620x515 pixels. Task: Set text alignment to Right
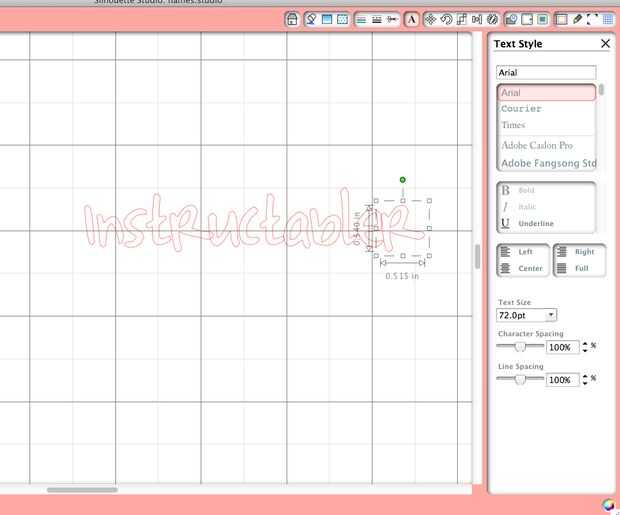[x=575, y=252]
